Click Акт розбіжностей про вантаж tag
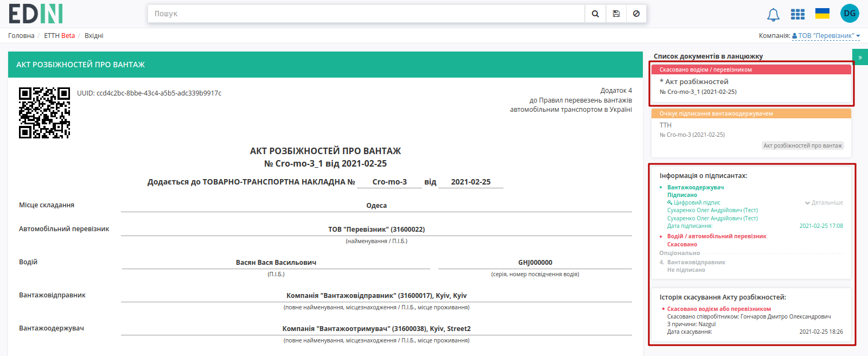This screenshot has width=868, height=356. tap(802, 145)
